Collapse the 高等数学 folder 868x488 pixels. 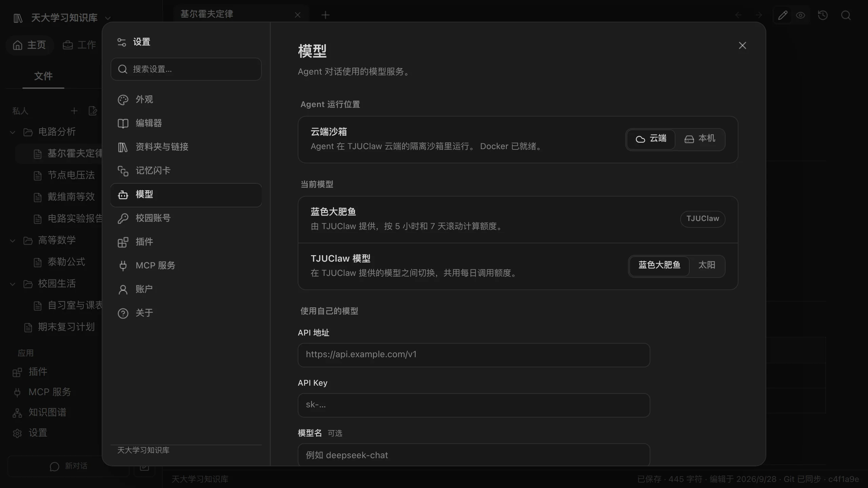click(13, 241)
